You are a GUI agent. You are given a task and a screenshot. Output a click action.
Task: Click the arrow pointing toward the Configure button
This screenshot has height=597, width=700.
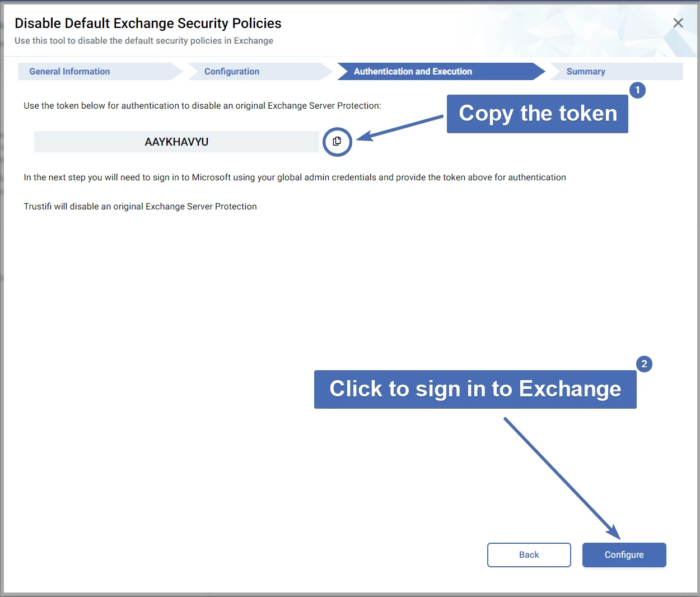[x=560, y=476]
